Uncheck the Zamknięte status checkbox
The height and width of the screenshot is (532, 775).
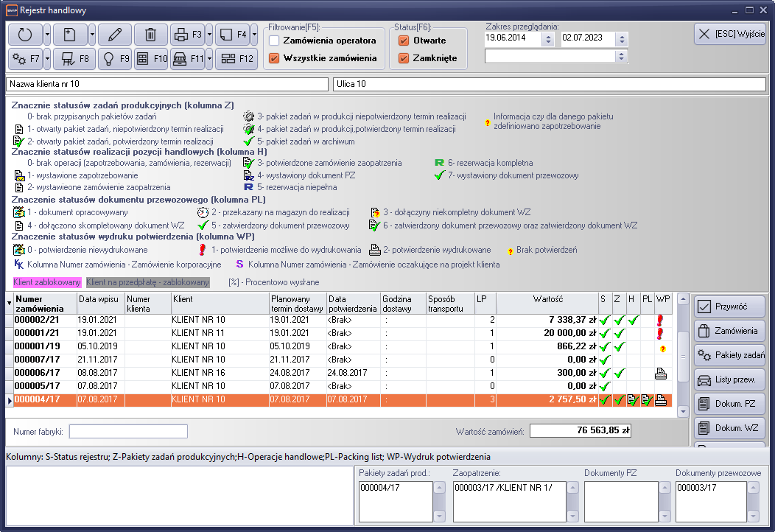(x=404, y=58)
